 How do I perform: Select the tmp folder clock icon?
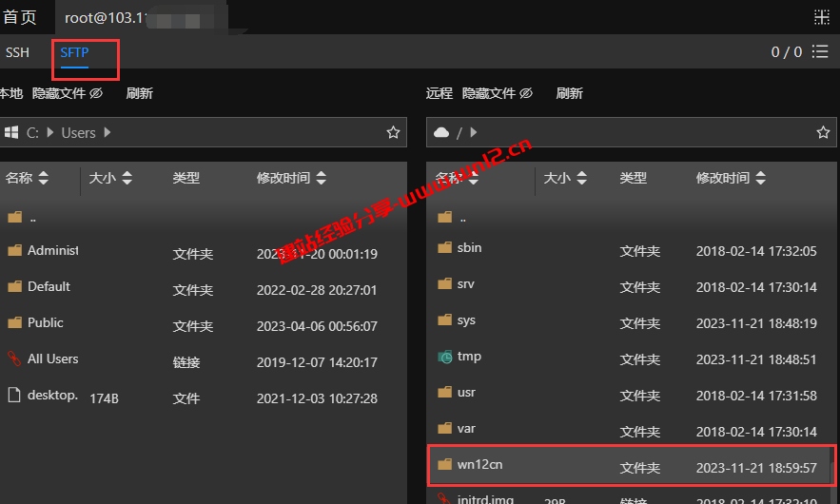pyautogui.click(x=444, y=357)
